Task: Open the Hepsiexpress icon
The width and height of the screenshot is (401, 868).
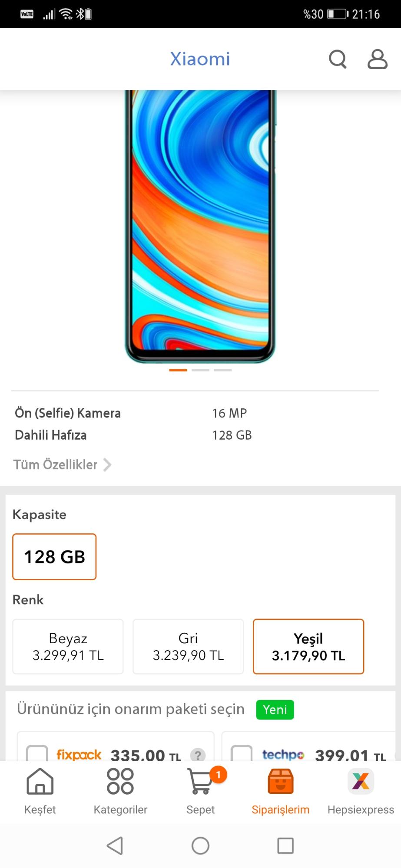Action: [361, 781]
